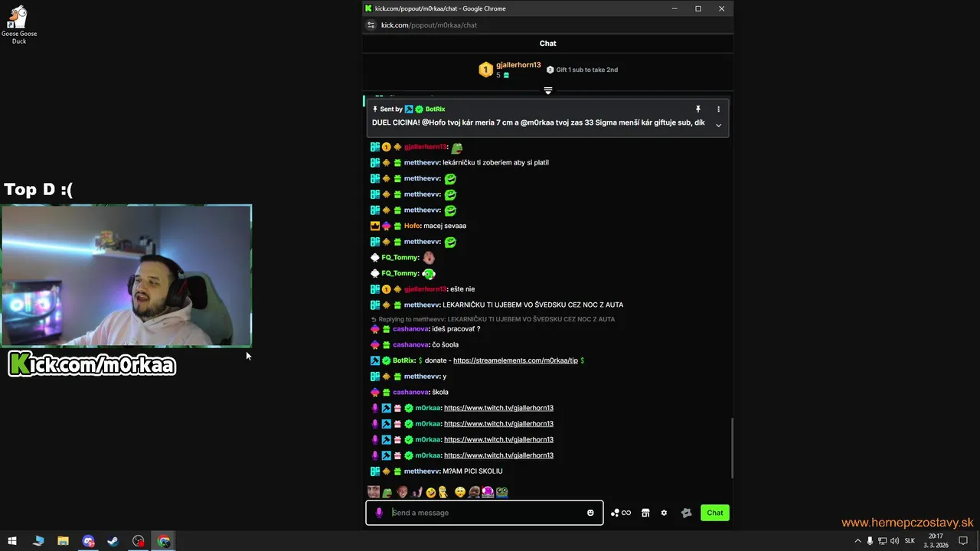
Task: Unpin the pinned BotRix message
Action: point(697,109)
